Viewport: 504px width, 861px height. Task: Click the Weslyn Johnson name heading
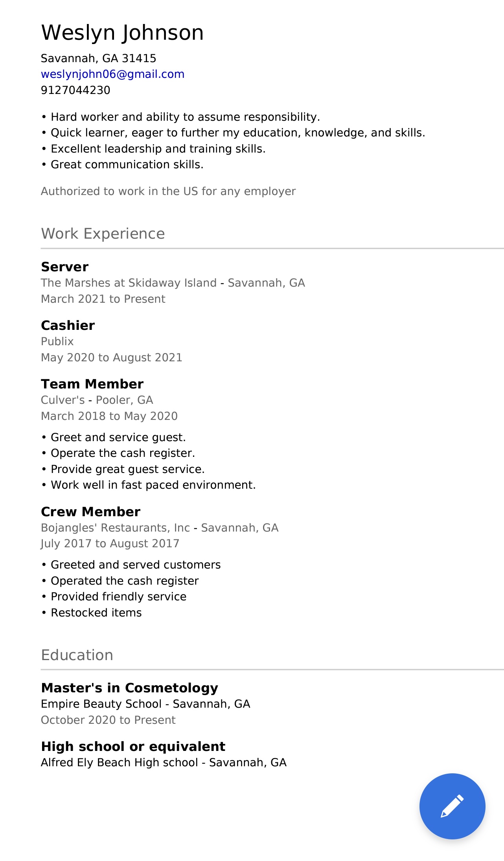tap(122, 33)
